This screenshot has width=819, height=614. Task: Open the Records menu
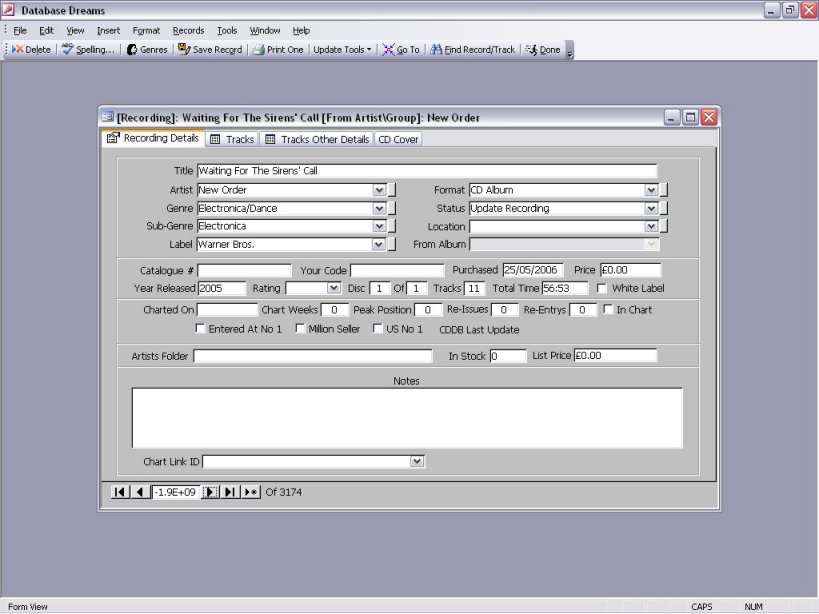coord(188,31)
